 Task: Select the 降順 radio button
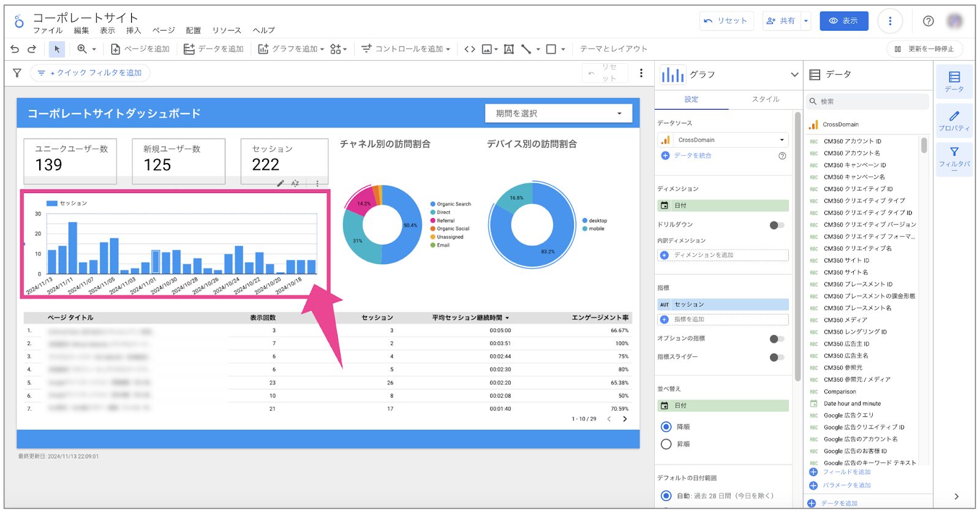click(x=666, y=427)
